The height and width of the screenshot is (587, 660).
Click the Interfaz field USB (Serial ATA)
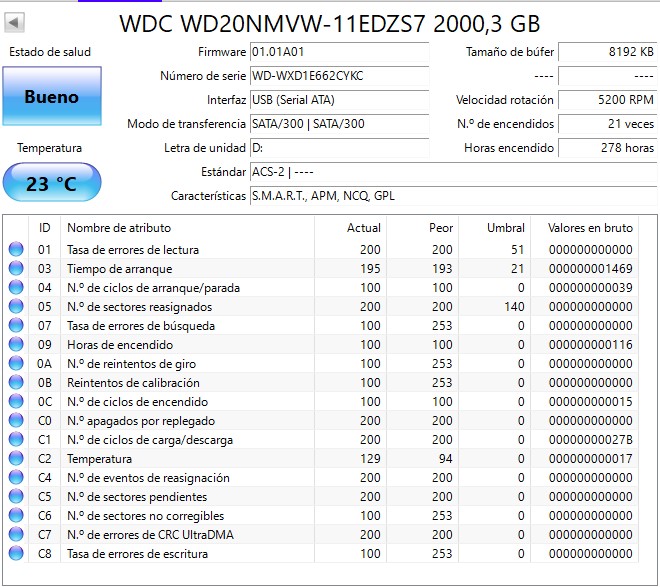(x=339, y=100)
